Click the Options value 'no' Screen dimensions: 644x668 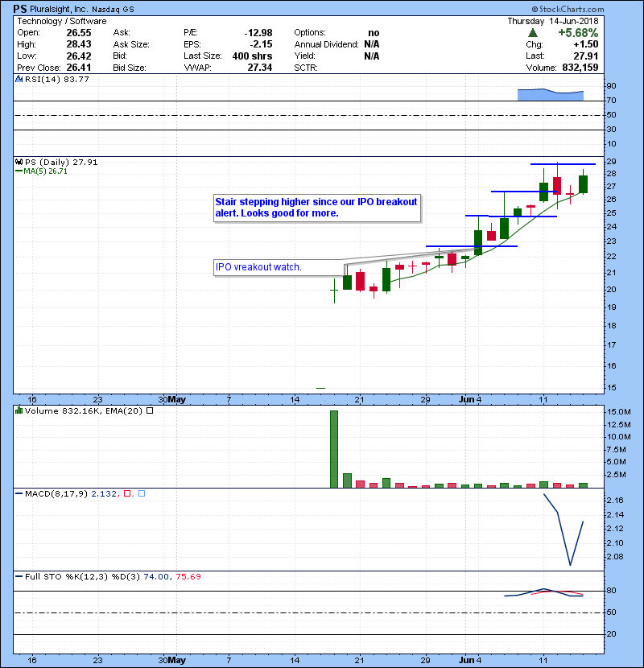pos(374,33)
